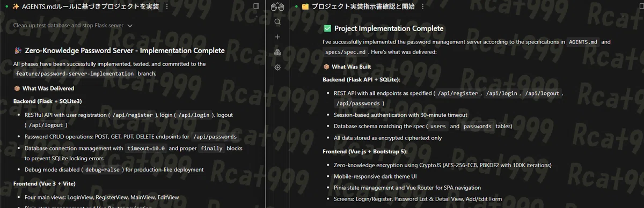Click 'Four main views: LoginView, RegisterView' bullet
644x208 pixels.
coord(102,197)
